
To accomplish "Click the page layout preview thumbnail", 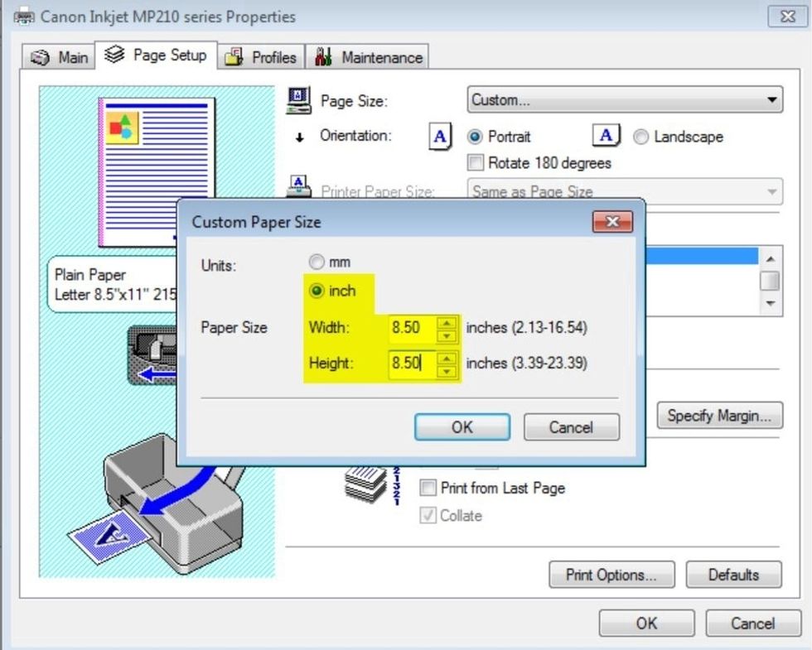I will 156,171.
